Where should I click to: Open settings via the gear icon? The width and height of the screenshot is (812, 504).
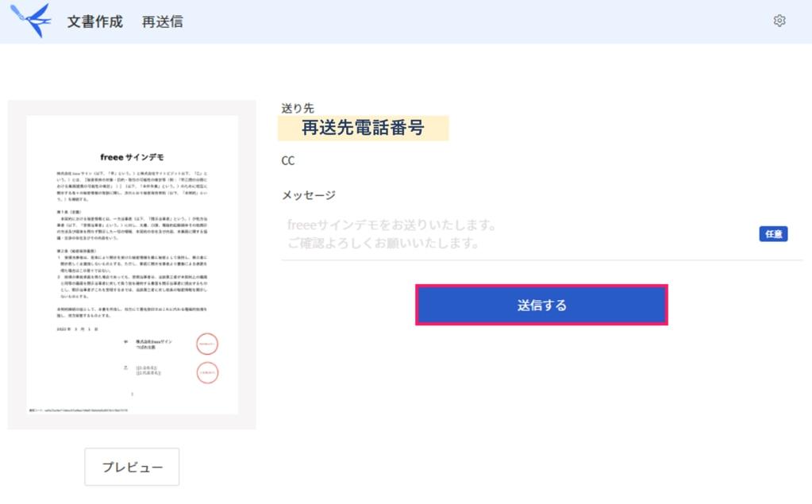(779, 21)
